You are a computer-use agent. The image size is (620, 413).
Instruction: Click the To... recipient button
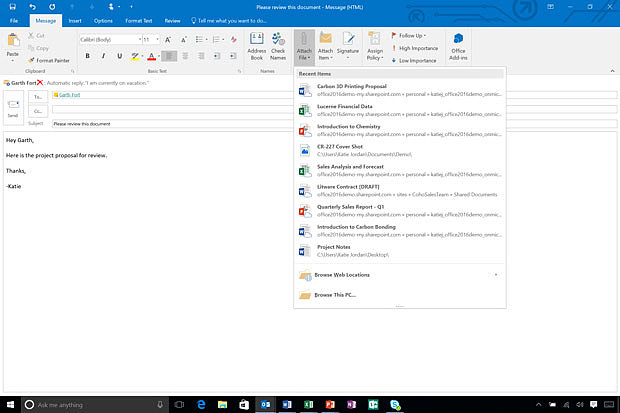[38, 95]
